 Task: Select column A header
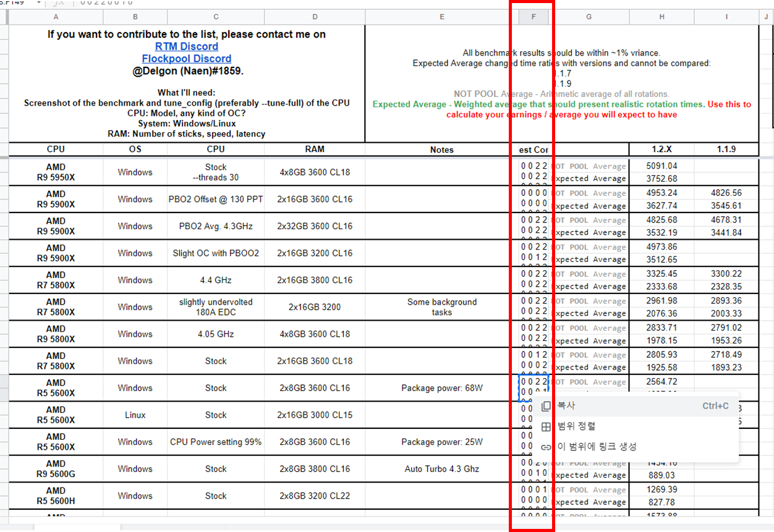(x=56, y=17)
